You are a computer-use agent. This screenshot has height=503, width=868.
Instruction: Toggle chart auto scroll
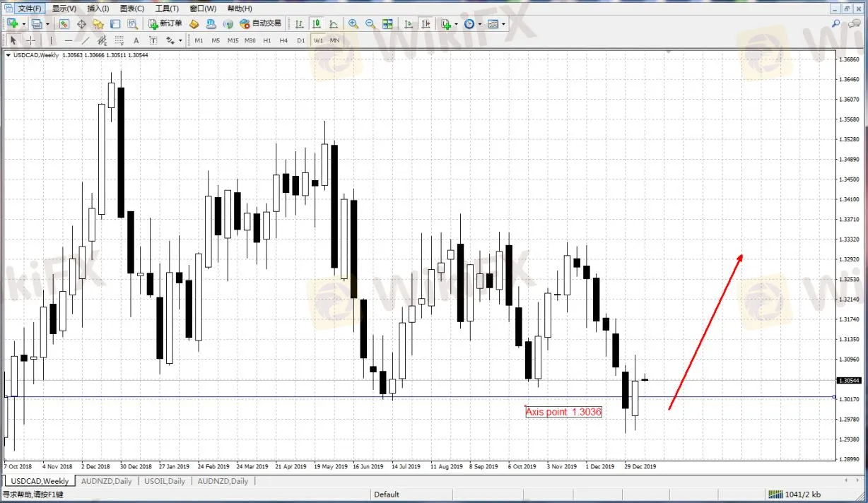click(409, 23)
